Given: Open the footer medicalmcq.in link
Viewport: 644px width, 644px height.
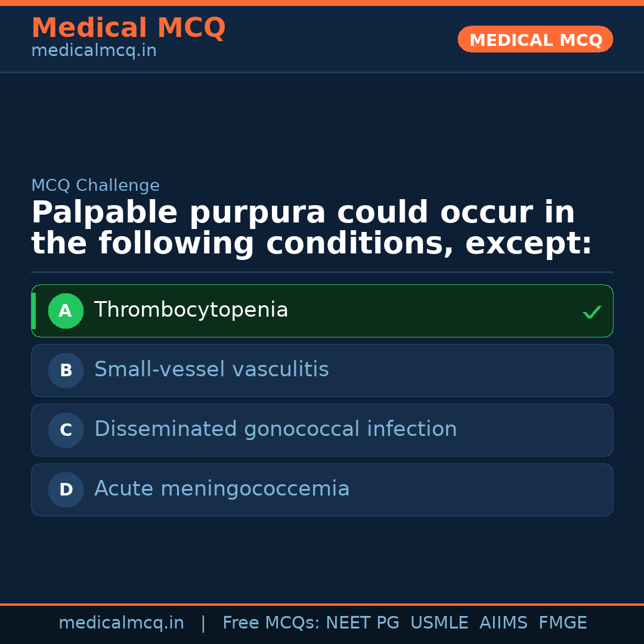Looking at the screenshot, I should [121, 623].
